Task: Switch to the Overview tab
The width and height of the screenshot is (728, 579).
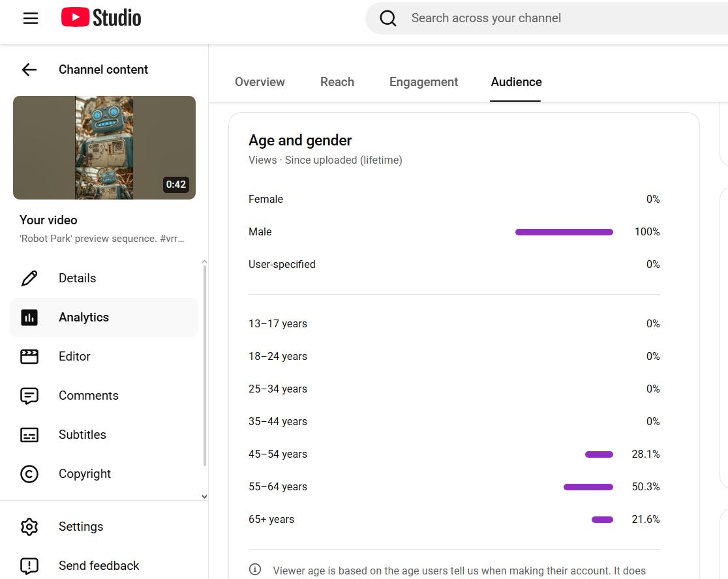Action: 260,82
